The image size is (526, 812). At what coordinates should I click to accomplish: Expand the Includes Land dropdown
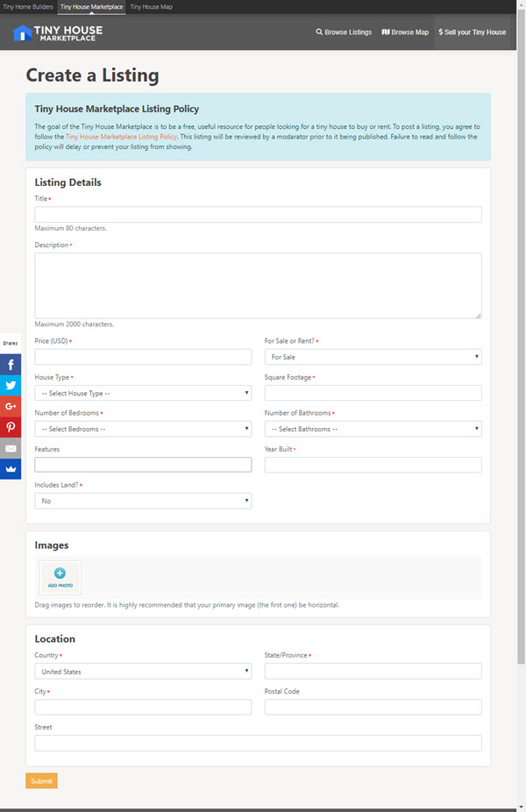143,501
